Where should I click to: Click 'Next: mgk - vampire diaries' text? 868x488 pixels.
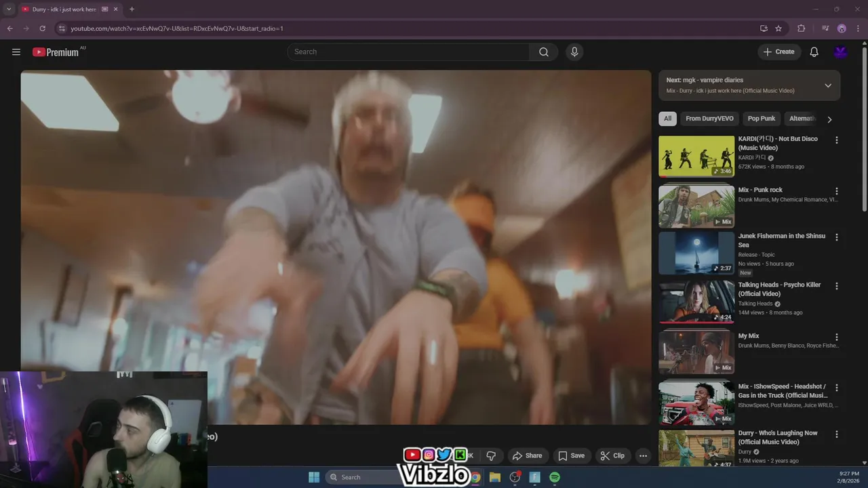pyautogui.click(x=705, y=80)
